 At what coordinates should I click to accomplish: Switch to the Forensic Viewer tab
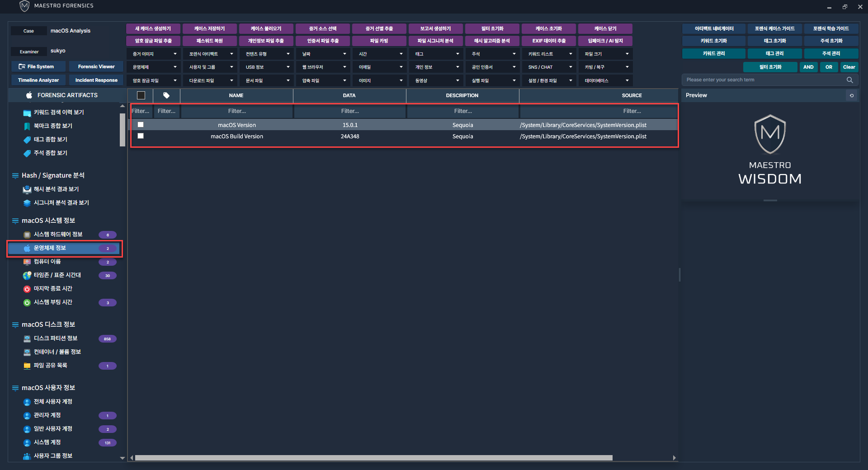click(x=96, y=67)
